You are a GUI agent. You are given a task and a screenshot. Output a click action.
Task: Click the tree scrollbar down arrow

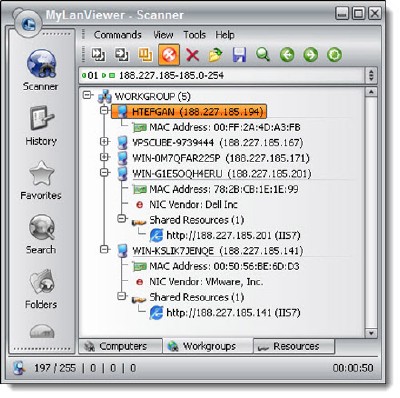click(x=371, y=333)
